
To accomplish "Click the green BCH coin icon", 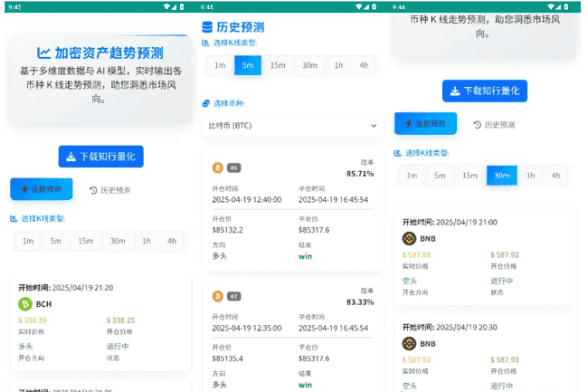I will [25, 304].
